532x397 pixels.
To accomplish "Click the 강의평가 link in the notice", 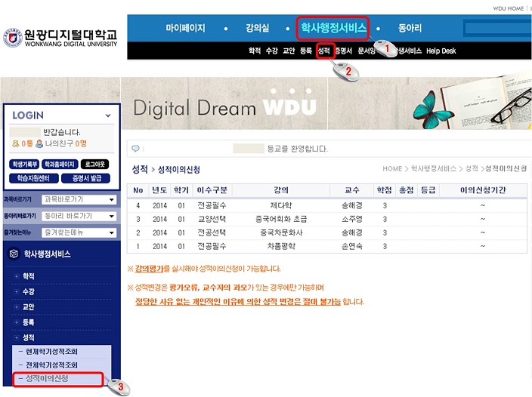I will tap(150, 269).
